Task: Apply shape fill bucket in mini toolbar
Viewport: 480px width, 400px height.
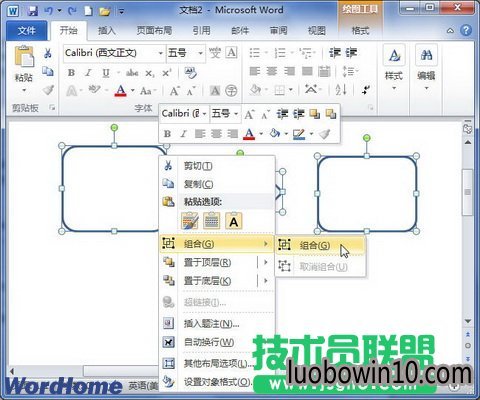Action: pos(275,134)
